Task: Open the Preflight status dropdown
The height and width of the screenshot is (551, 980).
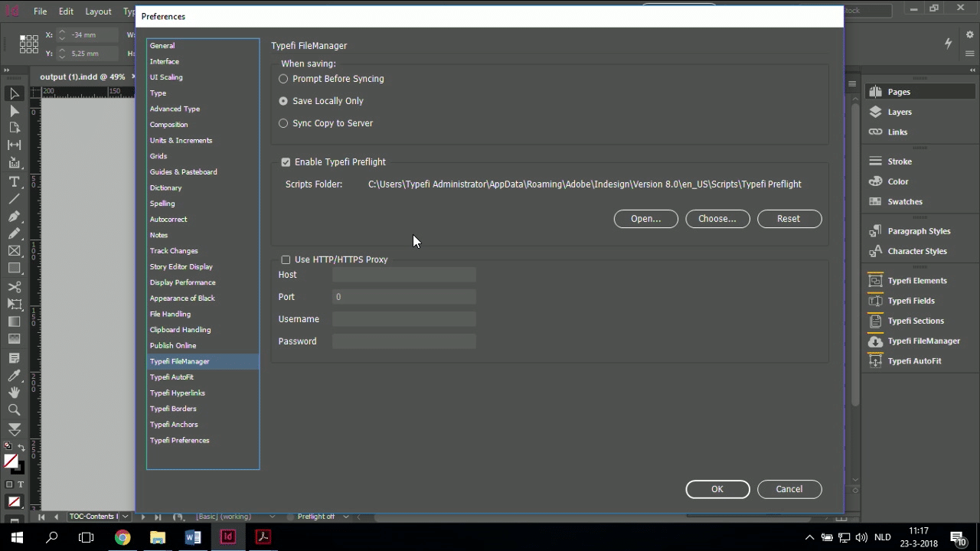Action: (x=345, y=517)
